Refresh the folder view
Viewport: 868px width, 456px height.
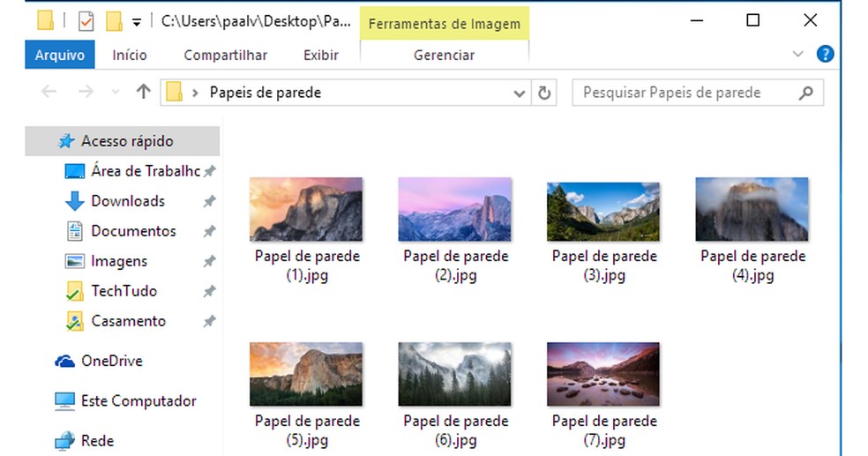tap(544, 93)
